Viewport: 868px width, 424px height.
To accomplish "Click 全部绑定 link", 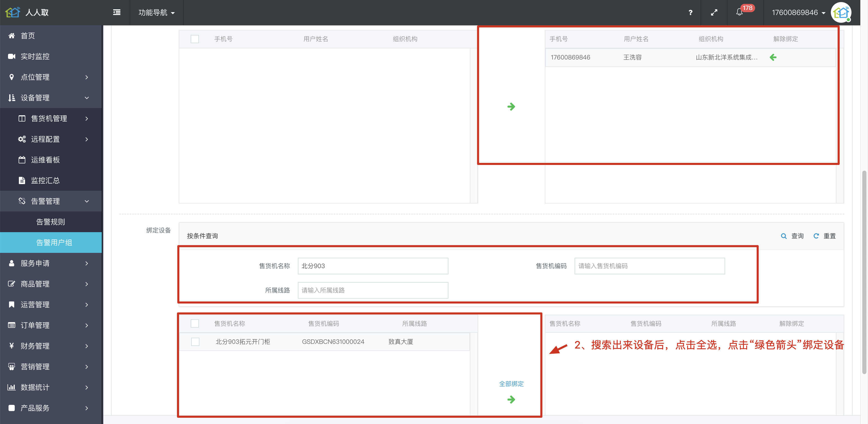I will pyautogui.click(x=511, y=384).
